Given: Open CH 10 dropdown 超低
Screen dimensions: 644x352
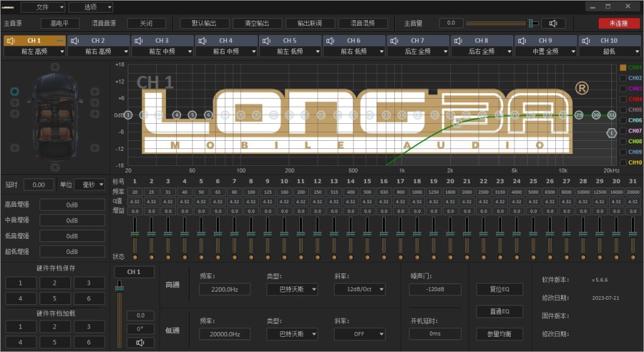Looking at the screenshot, I should click(609, 52).
